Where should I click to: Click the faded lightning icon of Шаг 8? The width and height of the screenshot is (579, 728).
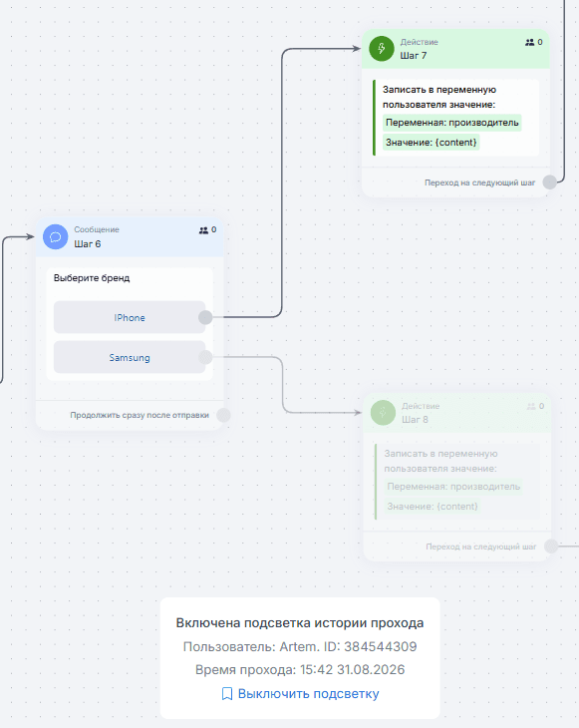pyautogui.click(x=383, y=413)
